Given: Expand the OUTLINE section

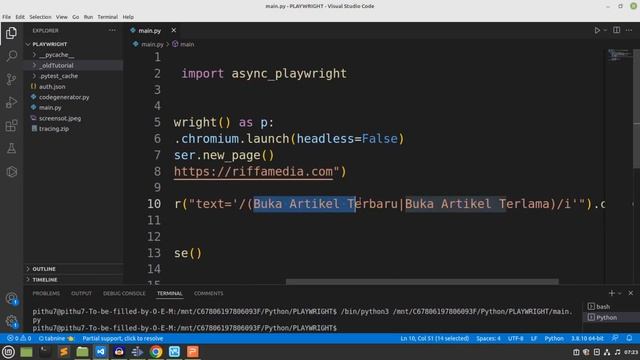Looking at the screenshot, I should click(x=73, y=269).
